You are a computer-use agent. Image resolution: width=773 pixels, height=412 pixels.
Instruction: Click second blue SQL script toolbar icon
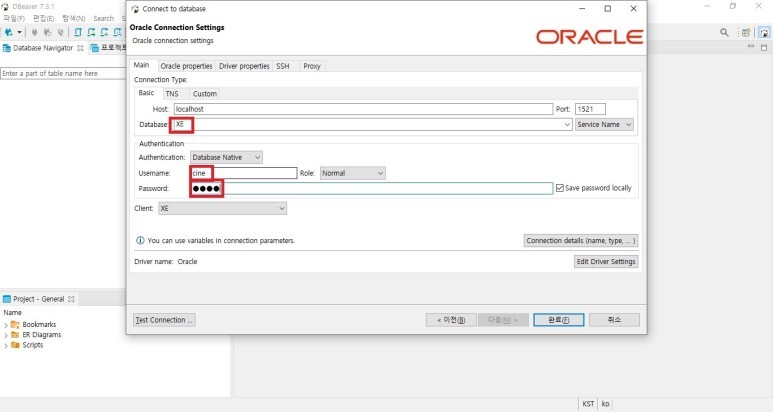pos(91,33)
